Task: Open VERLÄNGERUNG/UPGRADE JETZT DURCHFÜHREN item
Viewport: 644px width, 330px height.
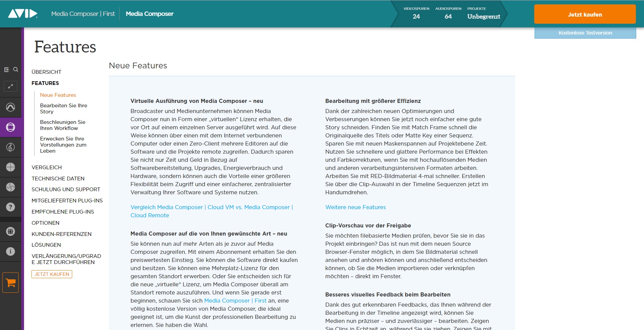Action: tap(66, 259)
